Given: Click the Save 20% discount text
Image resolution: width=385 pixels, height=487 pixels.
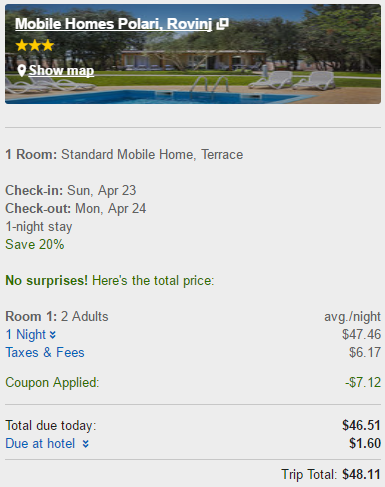Looking at the screenshot, I should (35, 244).
